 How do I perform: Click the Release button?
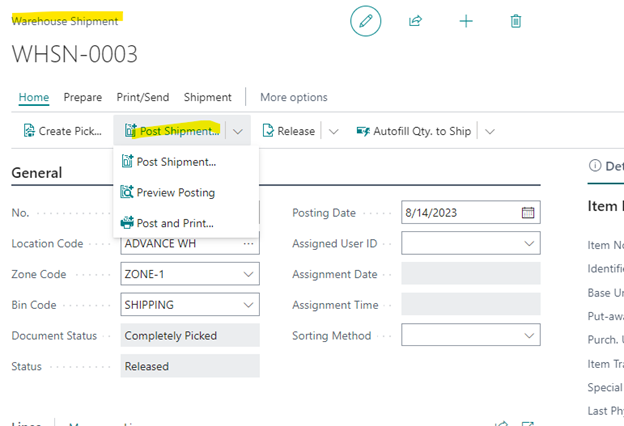[289, 131]
